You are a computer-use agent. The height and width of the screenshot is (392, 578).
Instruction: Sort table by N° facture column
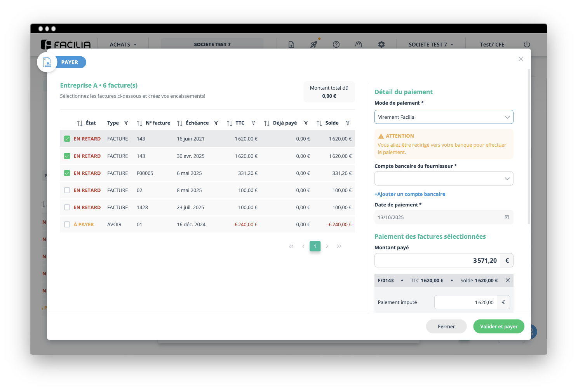tap(139, 123)
